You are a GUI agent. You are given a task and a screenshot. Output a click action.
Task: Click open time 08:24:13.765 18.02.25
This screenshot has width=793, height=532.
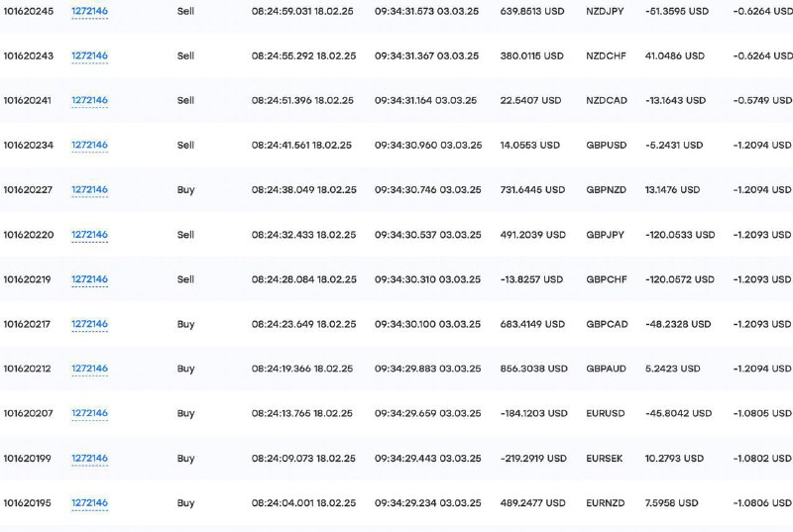(302, 413)
